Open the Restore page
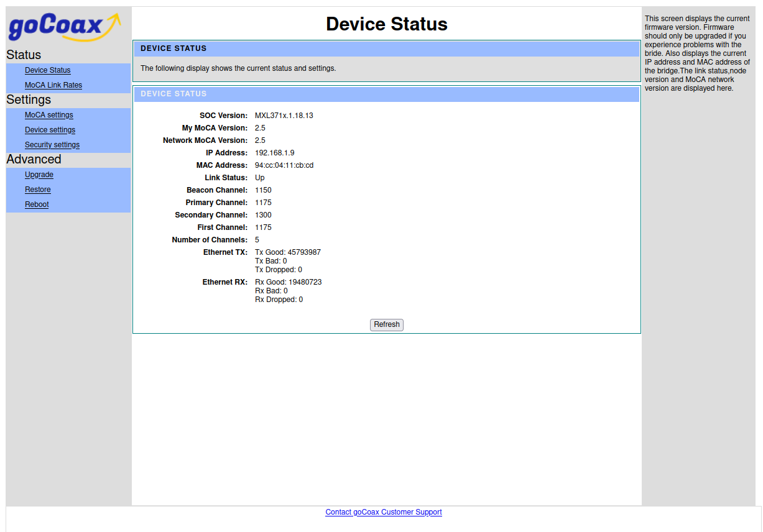 [38, 190]
